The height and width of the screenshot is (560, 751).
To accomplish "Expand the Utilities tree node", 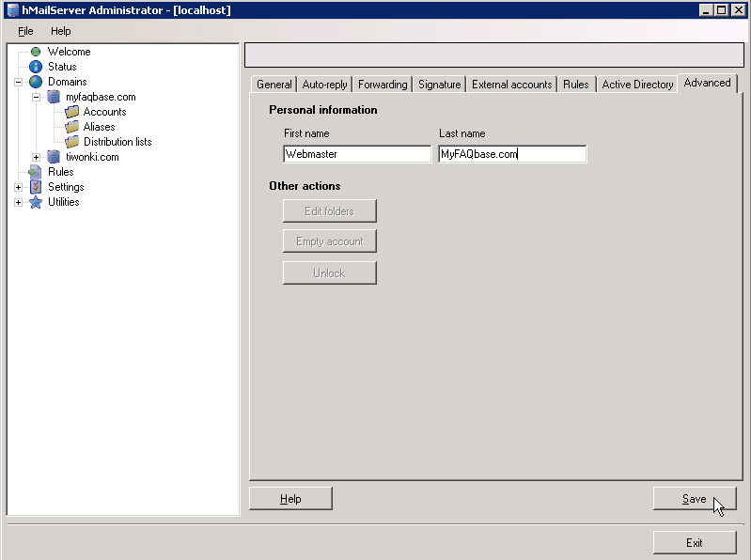I will [18, 202].
